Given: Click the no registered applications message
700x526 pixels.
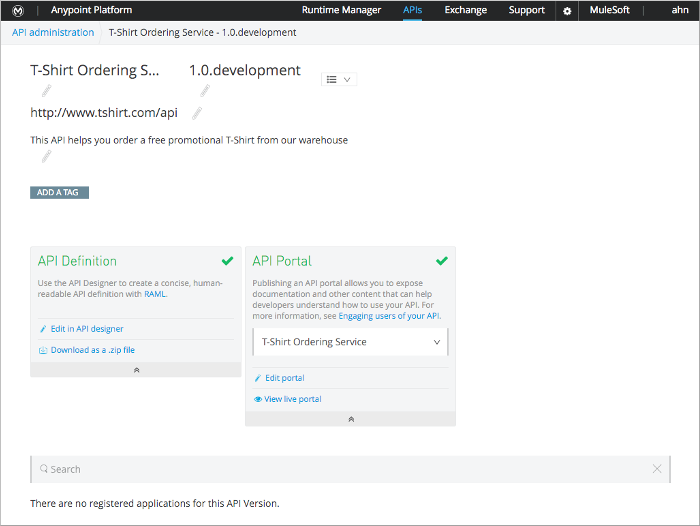Looking at the screenshot, I should coord(155,504).
